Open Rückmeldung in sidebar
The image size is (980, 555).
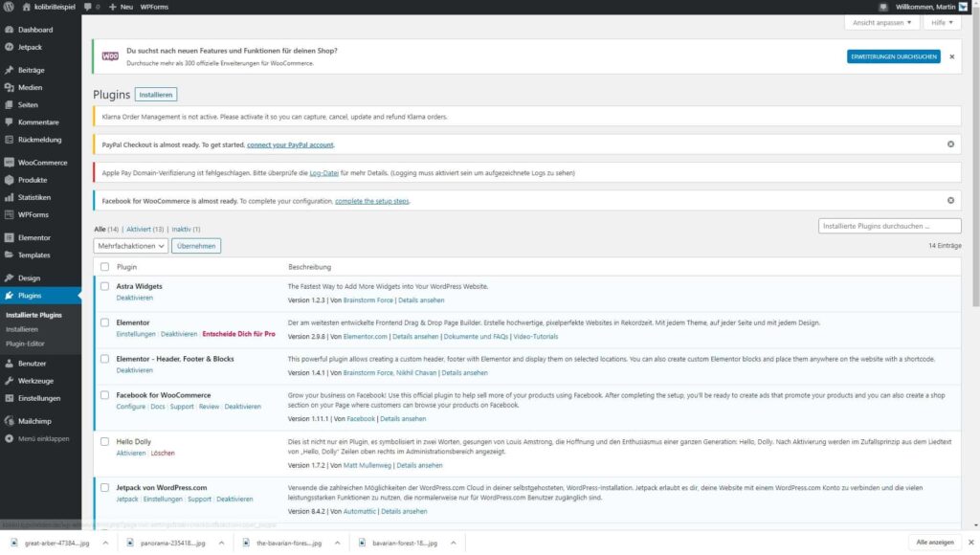40,140
